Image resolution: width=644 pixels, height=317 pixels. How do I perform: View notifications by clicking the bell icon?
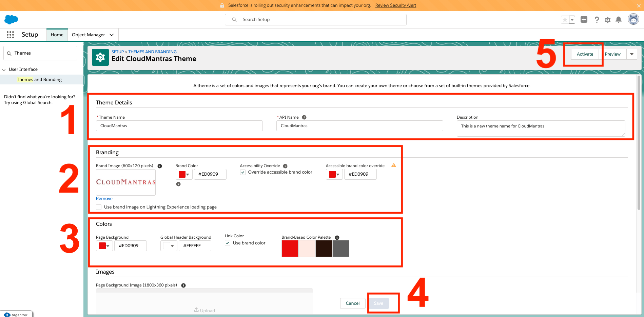619,20
